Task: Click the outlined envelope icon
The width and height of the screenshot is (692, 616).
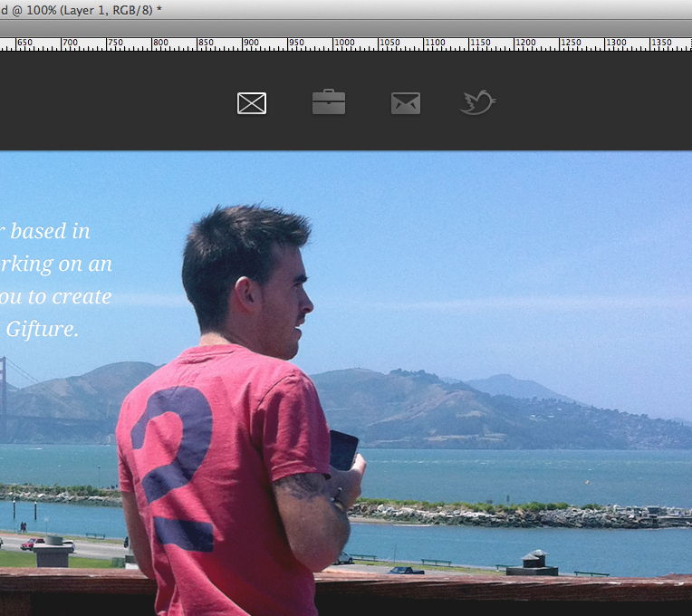Action: [252, 103]
